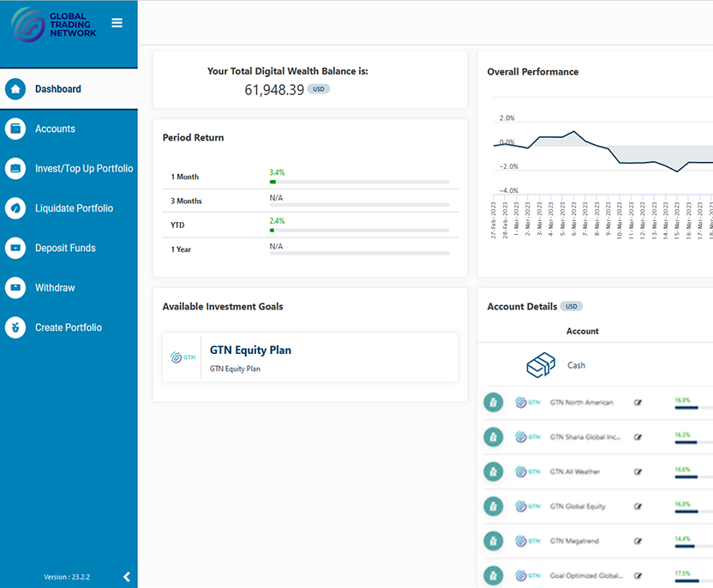The image size is (713, 588).
Task: Open the GTN North American account
Action: tap(582, 403)
